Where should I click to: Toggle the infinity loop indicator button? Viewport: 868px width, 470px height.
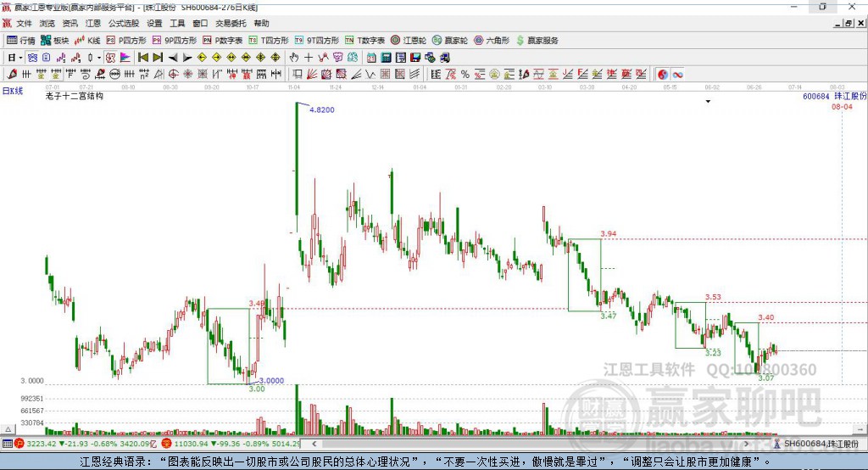pos(677,75)
